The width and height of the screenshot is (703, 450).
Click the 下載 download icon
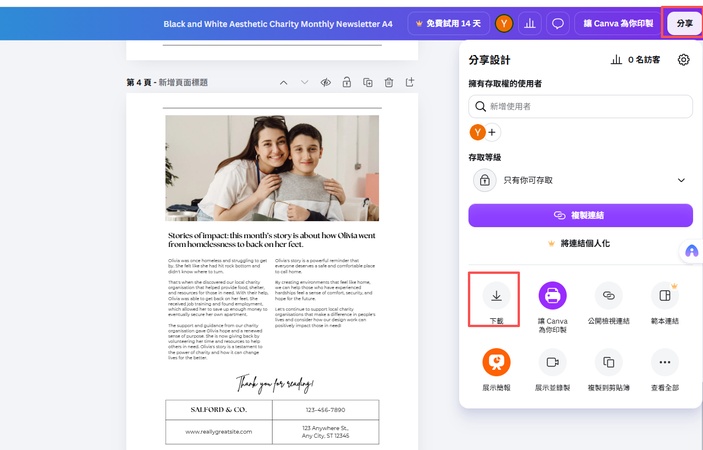[496, 296]
